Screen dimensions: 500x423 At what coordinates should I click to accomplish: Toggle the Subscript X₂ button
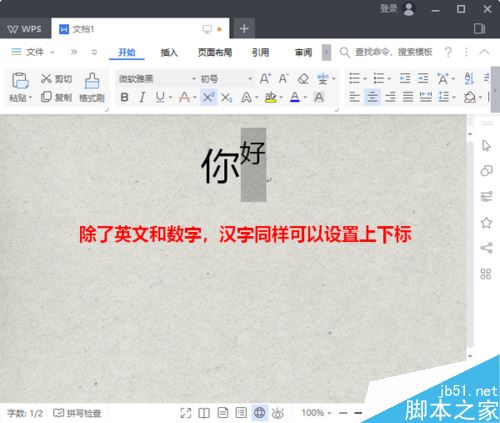[227, 98]
